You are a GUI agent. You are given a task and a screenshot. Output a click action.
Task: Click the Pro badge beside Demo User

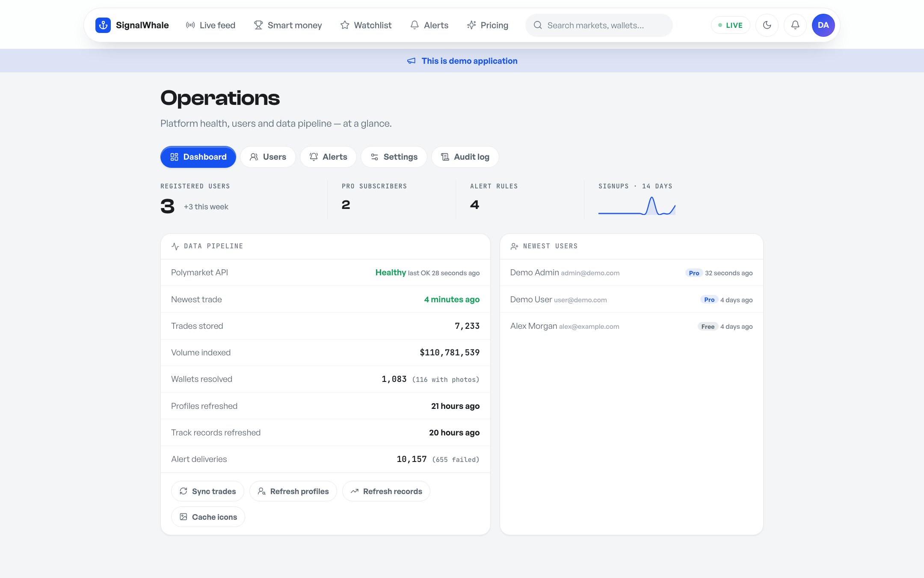(709, 300)
